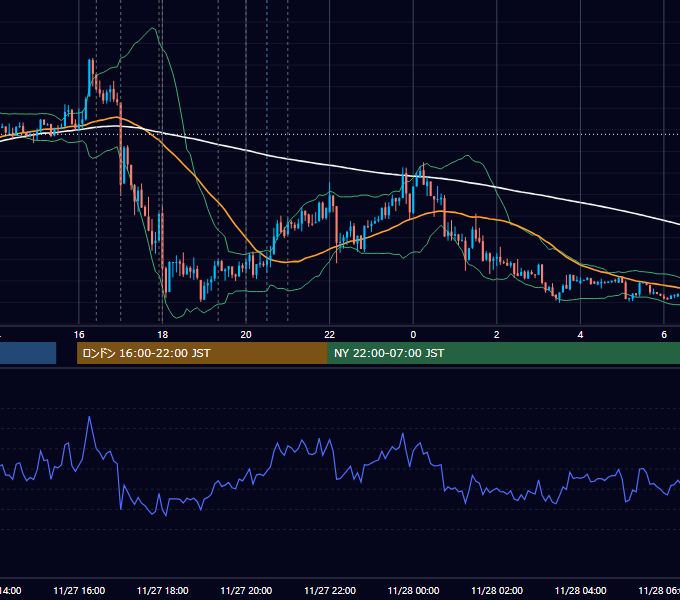Click the upper Bollinger band peak before 18:00
This screenshot has width=680, height=600.
[x=152, y=28]
